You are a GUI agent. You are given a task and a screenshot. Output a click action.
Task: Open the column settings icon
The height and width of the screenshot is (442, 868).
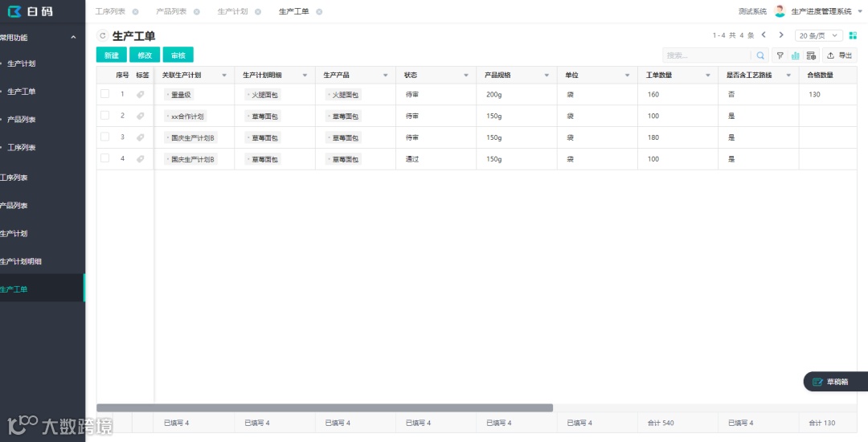[x=811, y=55]
